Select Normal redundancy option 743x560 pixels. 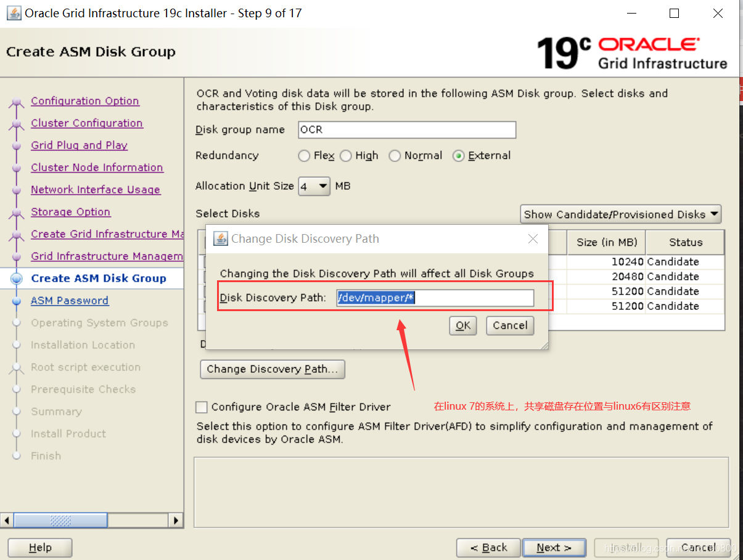pos(395,156)
